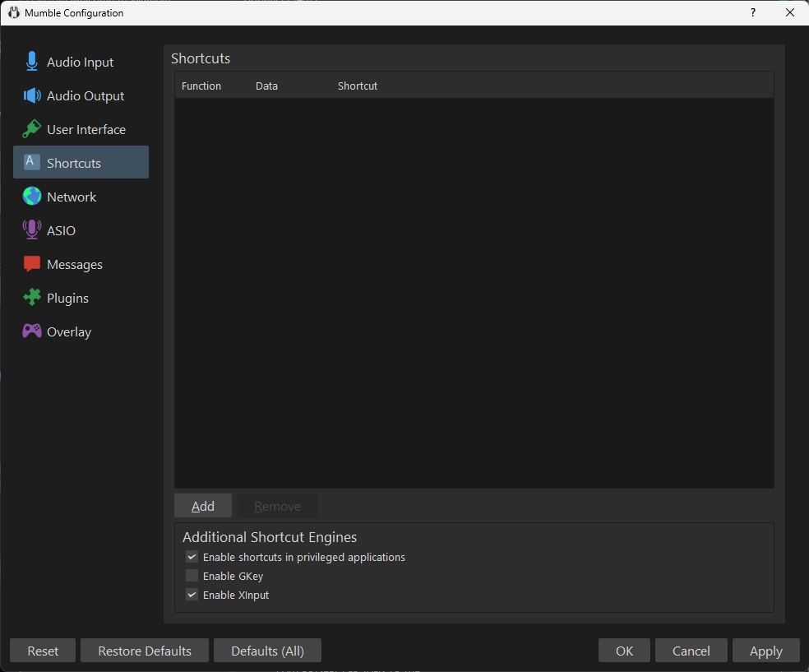The image size is (809, 672).
Task: Uncheck shortcuts in privileged applications
Action: pos(192,557)
